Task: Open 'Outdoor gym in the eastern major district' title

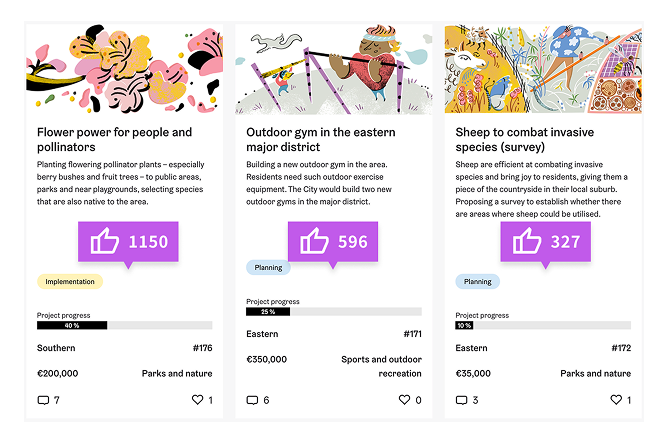Action: point(320,139)
